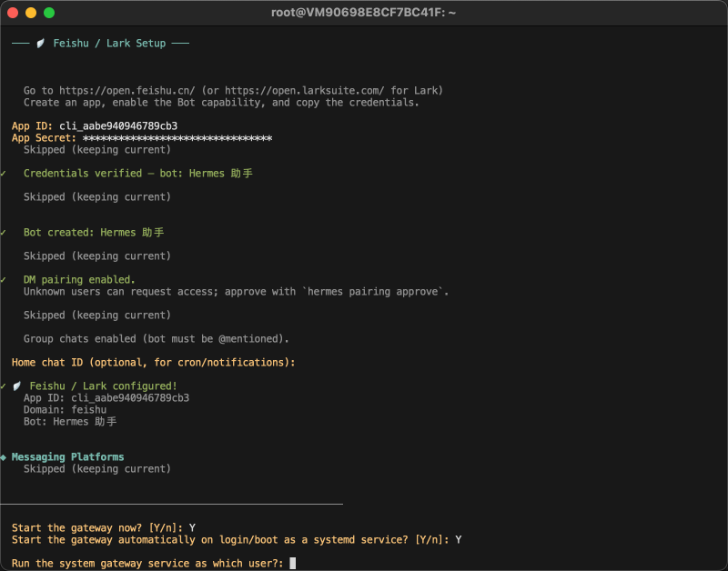Viewport: 728px width, 571px height.
Task: Click the 'Home chat ID (optional' prompt
Action: coord(153,363)
